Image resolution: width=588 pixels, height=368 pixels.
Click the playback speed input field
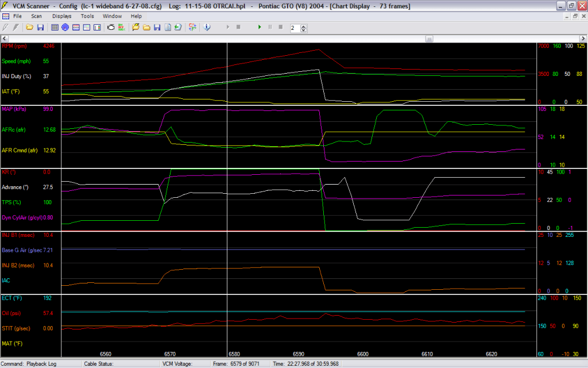point(296,28)
